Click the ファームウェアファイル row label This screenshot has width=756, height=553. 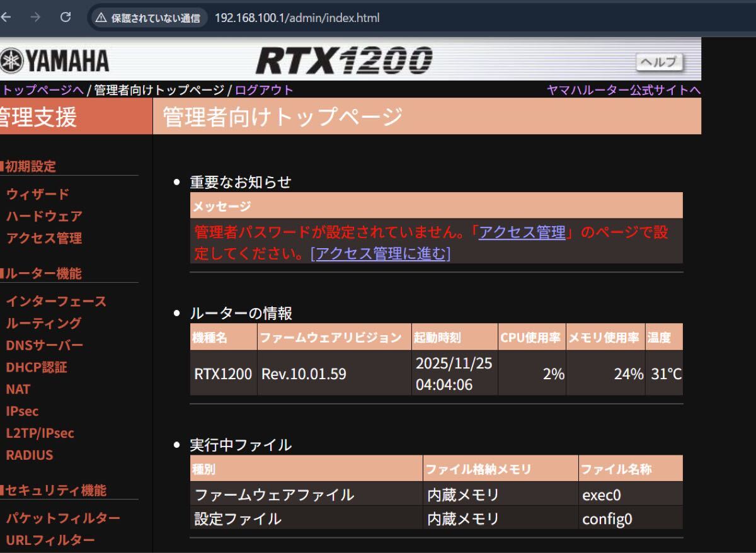coord(274,495)
